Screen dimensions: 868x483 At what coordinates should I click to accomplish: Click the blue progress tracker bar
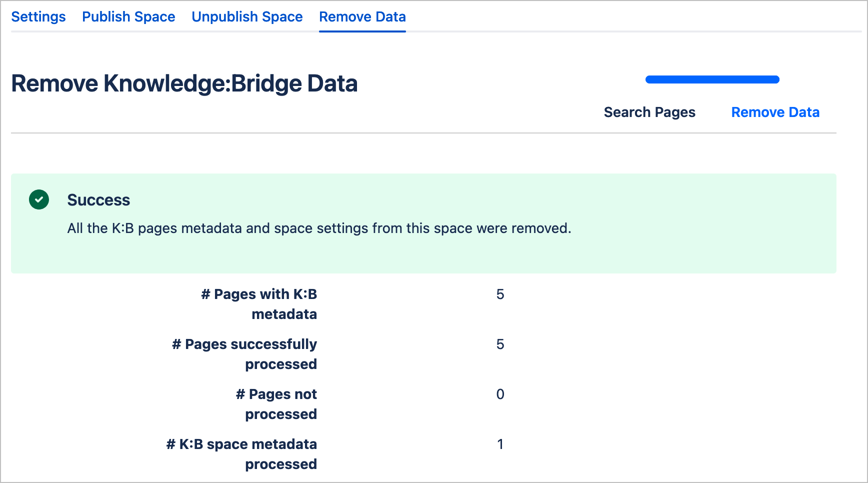pyautogui.click(x=712, y=79)
